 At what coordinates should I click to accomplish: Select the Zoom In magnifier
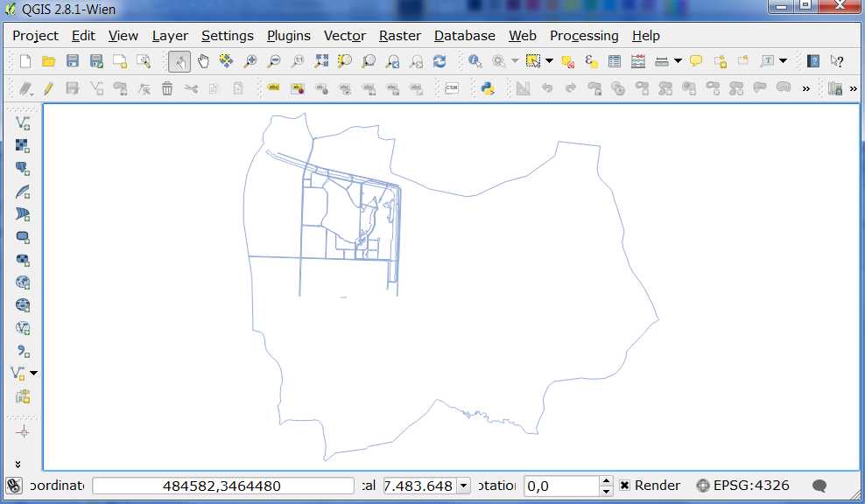250,61
